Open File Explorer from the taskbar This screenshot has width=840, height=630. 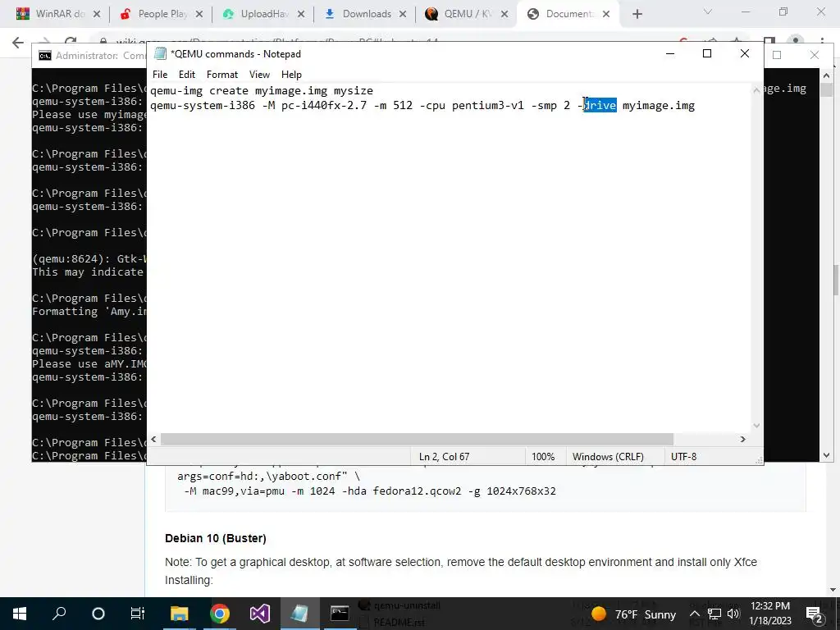pyautogui.click(x=180, y=614)
